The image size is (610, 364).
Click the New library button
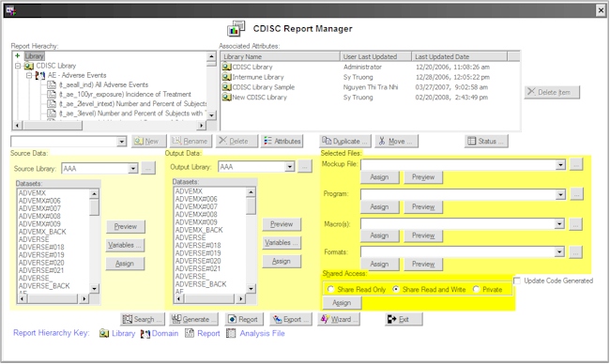(149, 141)
